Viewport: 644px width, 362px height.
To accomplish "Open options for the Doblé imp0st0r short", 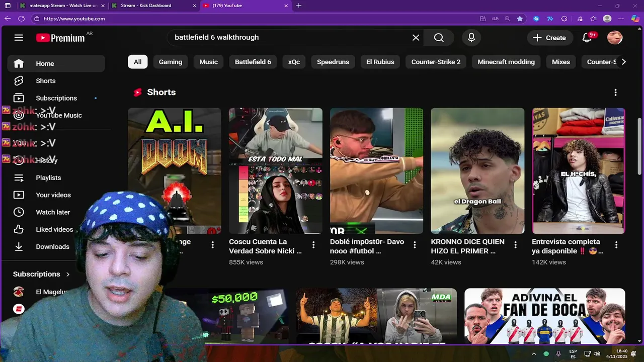I will (x=415, y=245).
